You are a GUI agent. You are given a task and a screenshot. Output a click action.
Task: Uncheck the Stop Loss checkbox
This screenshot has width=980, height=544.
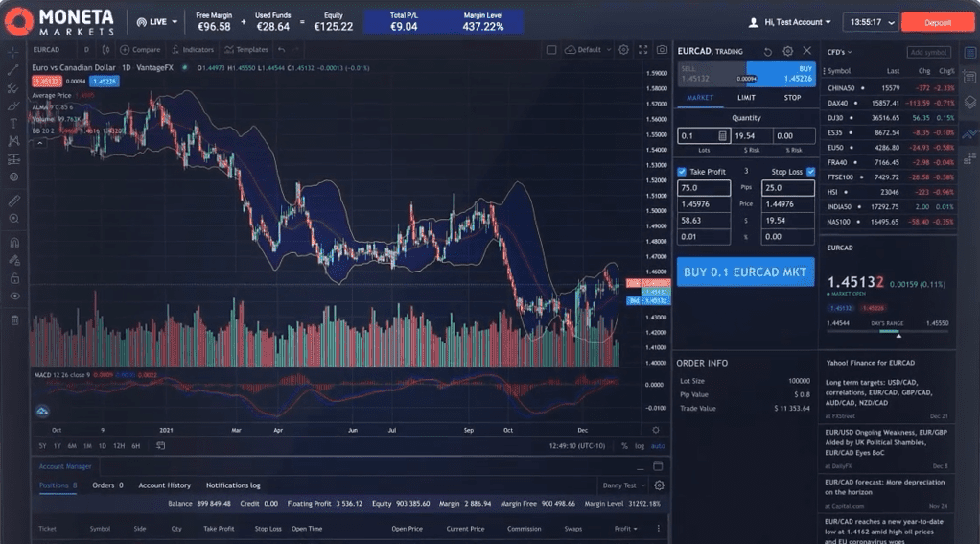(x=810, y=172)
